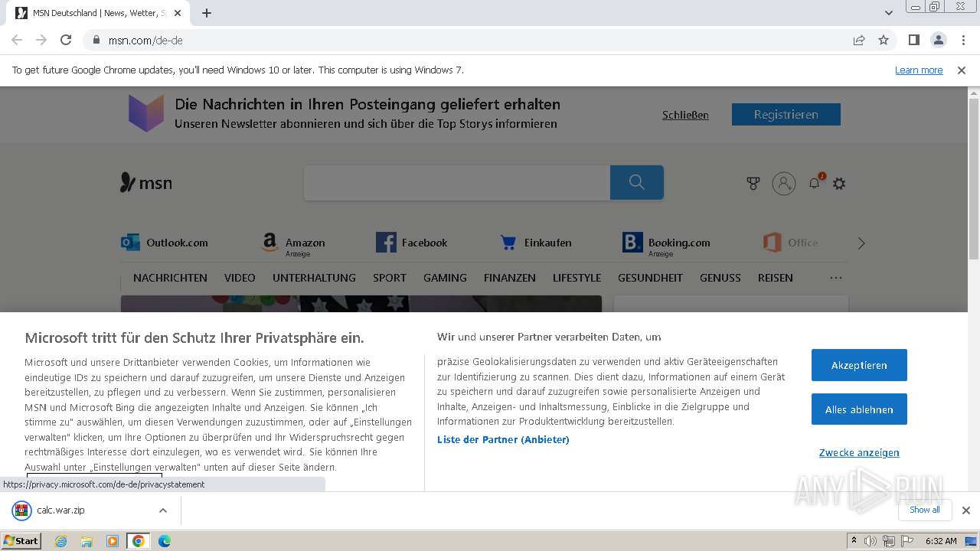Image resolution: width=980 pixels, height=551 pixels.
Task: Click Akzeptieren in cookie banner
Action: [859, 365]
